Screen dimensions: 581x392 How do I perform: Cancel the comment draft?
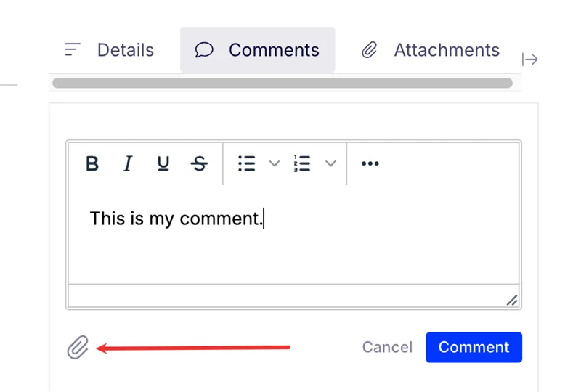pos(387,347)
